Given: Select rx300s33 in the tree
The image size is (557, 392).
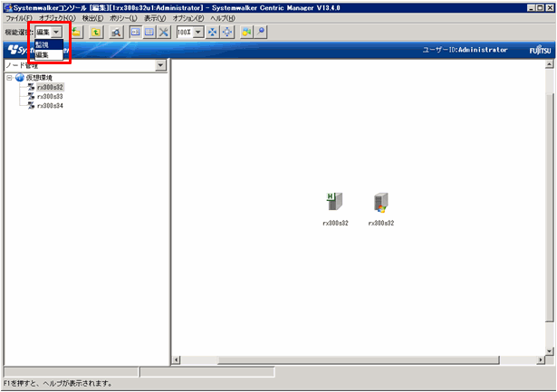Looking at the screenshot, I should pos(50,96).
